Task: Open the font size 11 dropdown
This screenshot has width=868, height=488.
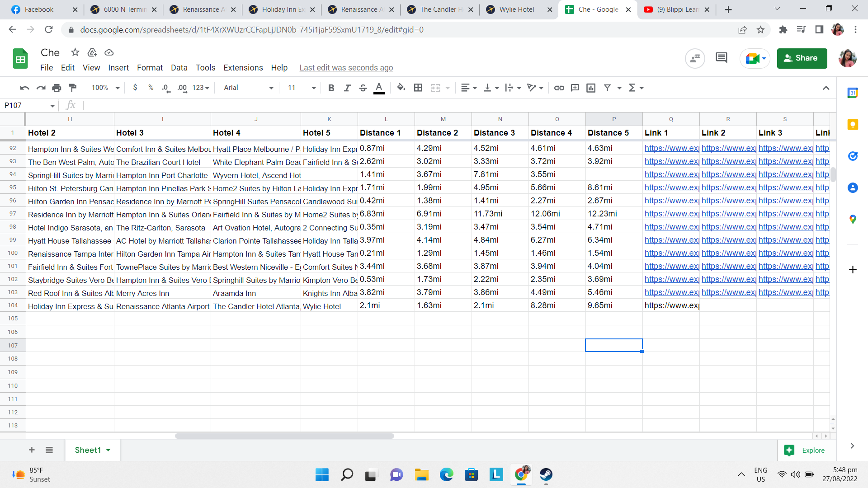Action: click(302, 88)
